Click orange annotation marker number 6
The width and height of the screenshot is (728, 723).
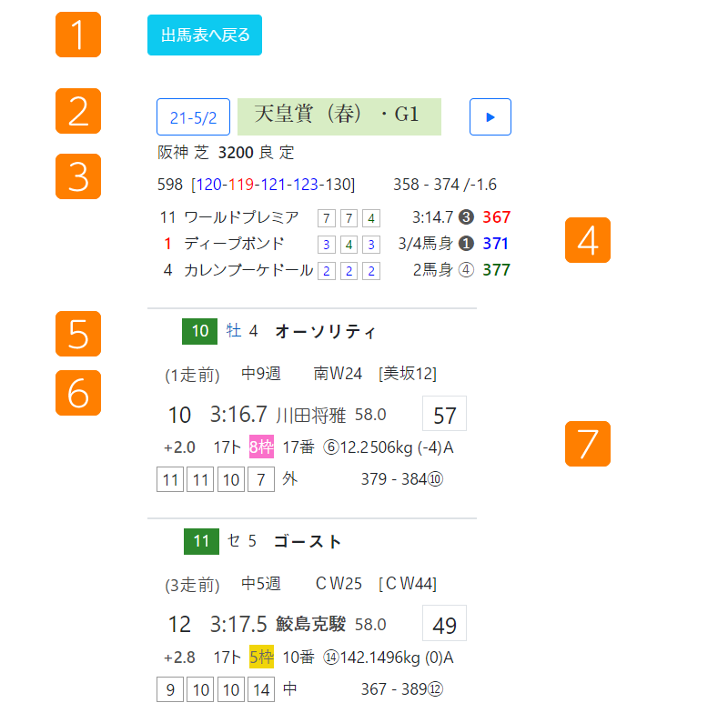[x=78, y=392]
